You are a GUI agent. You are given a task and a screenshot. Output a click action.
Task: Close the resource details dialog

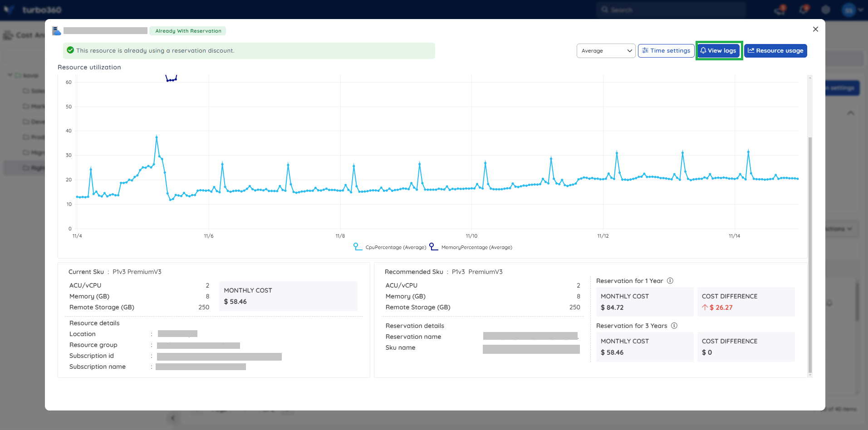(x=815, y=29)
